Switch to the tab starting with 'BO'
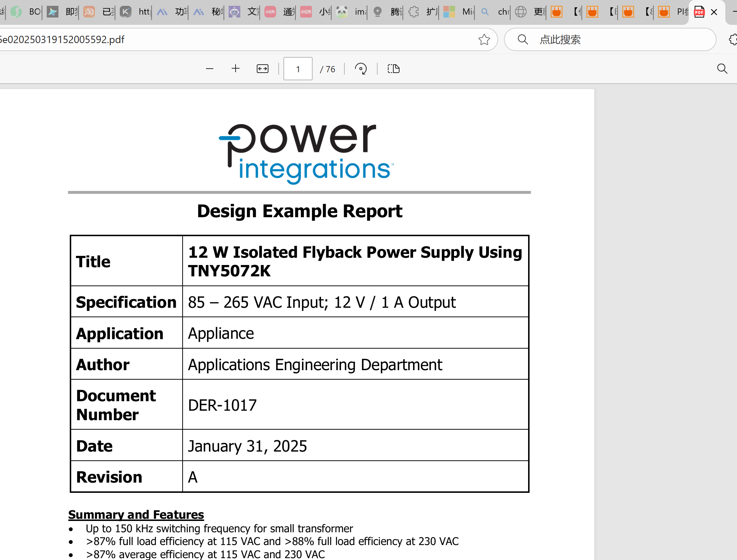 point(26,12)
